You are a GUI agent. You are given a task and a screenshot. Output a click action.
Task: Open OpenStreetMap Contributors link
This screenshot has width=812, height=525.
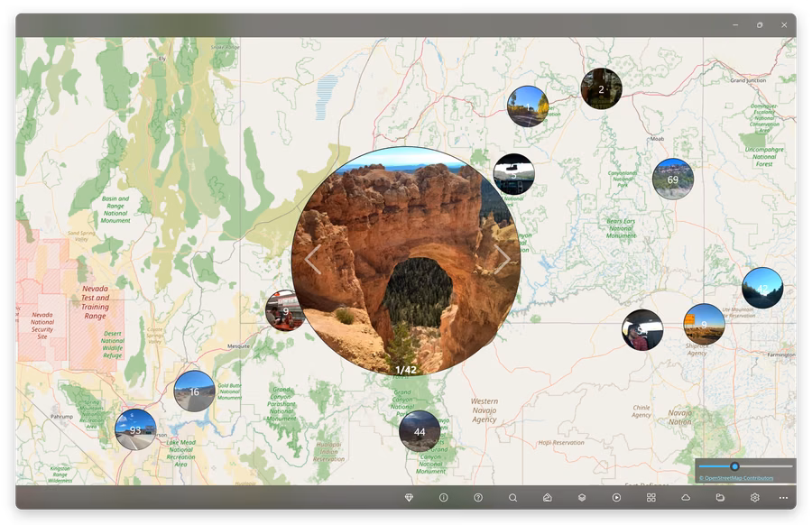coord(736,478)
